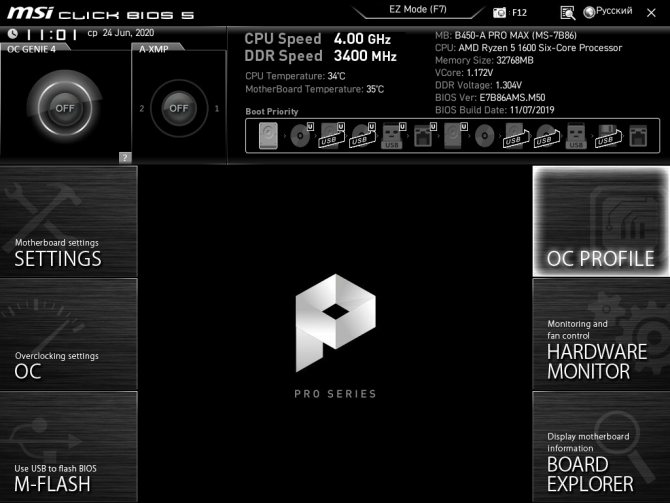Select A-XMP profile 2
This screenshot has width=670, height=503.
tap(142, 108)
